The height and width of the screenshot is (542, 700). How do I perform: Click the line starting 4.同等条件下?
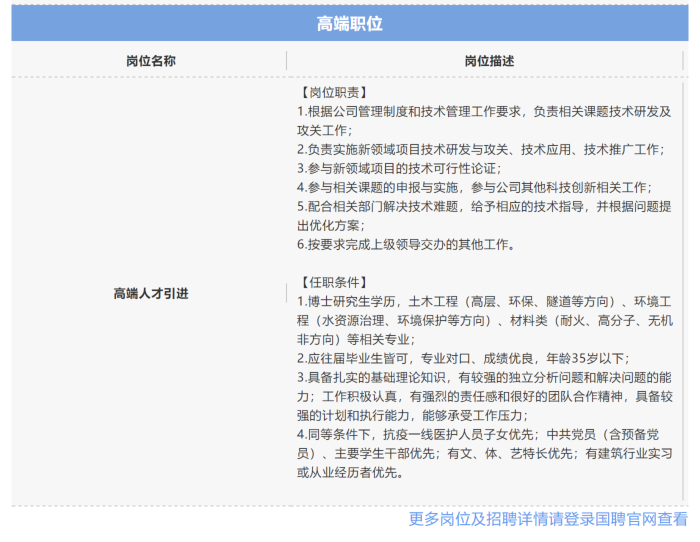[x=478, y=434]
